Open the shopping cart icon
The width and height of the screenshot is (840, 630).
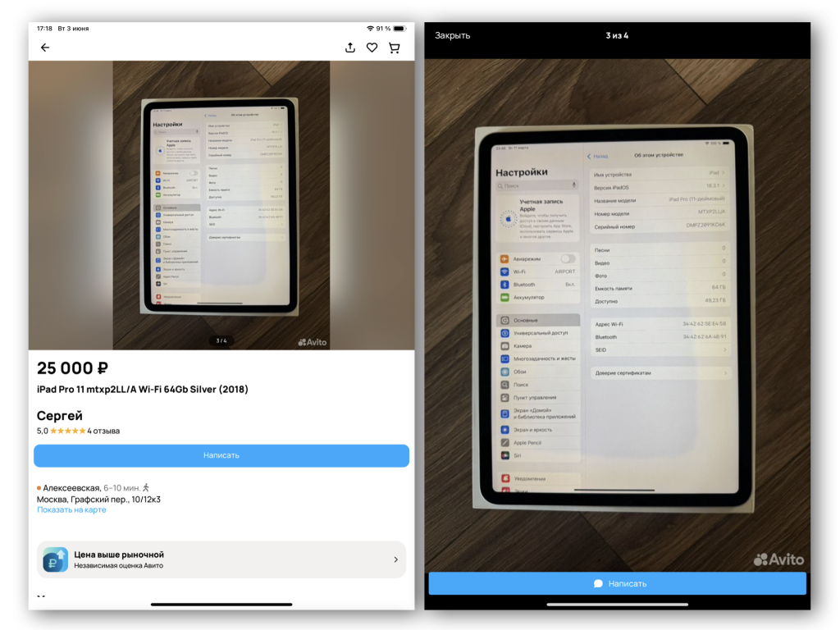tap(395, 48)
